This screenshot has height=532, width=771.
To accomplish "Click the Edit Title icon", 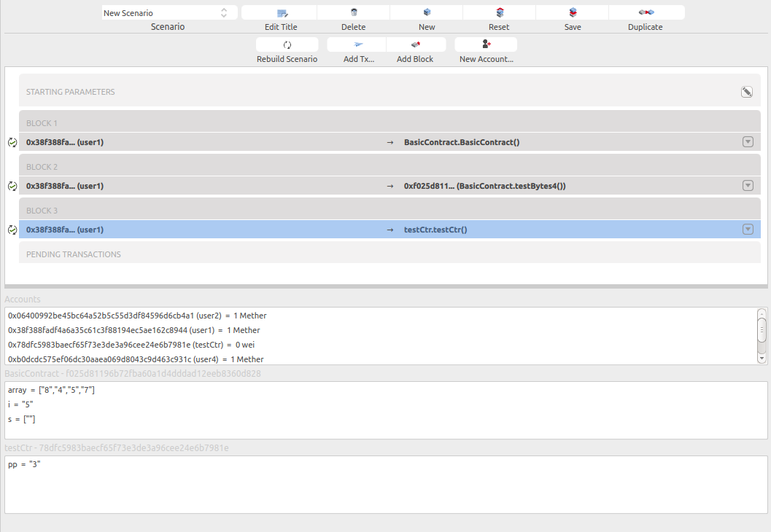I will pyautogui.click(x=282, y=13).
